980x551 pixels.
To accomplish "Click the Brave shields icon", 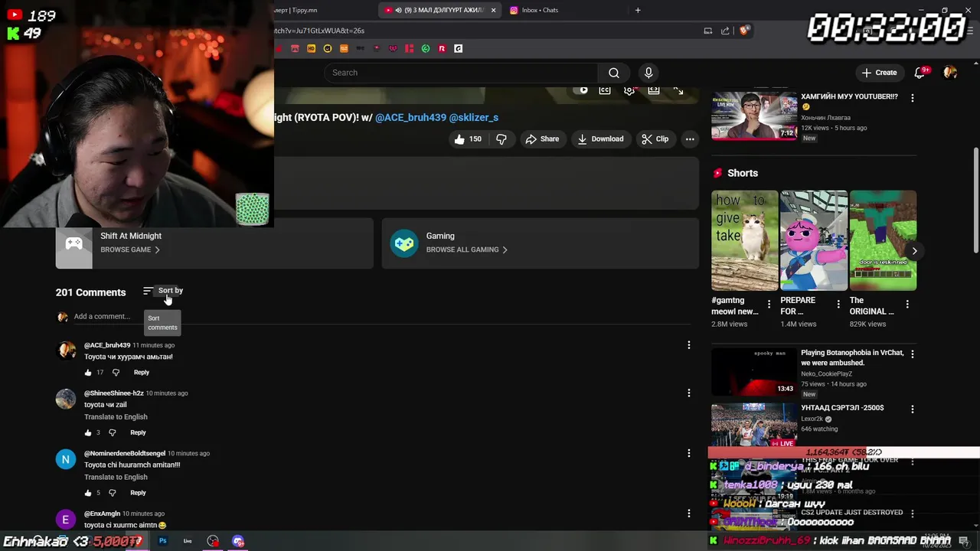I will (744, 31).
